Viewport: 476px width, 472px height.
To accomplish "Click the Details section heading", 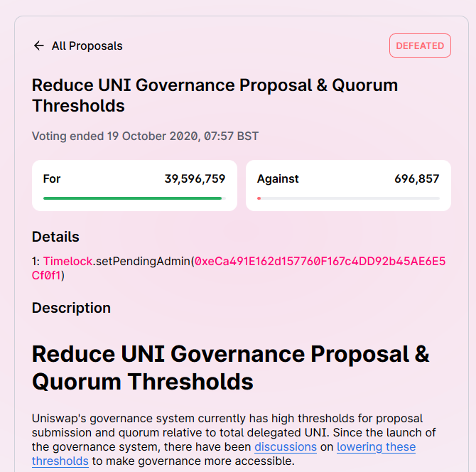I will tap(55, 237).
